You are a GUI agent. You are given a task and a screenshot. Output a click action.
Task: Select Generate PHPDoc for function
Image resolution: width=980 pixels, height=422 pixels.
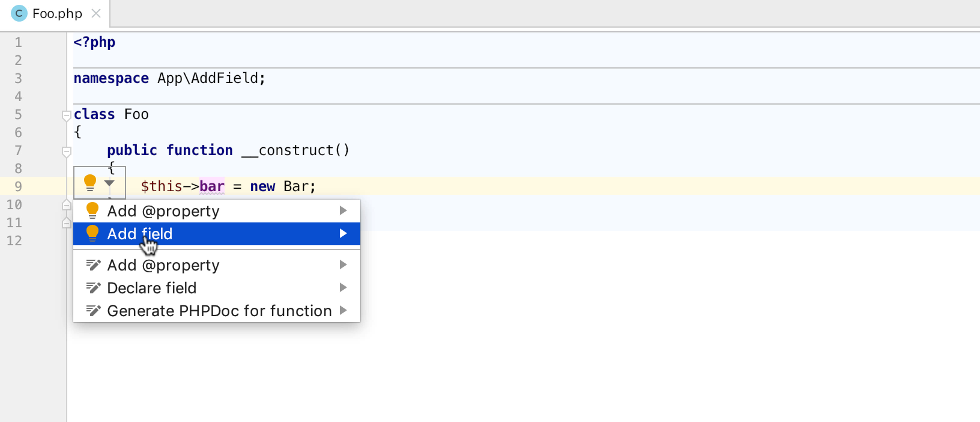217,311
